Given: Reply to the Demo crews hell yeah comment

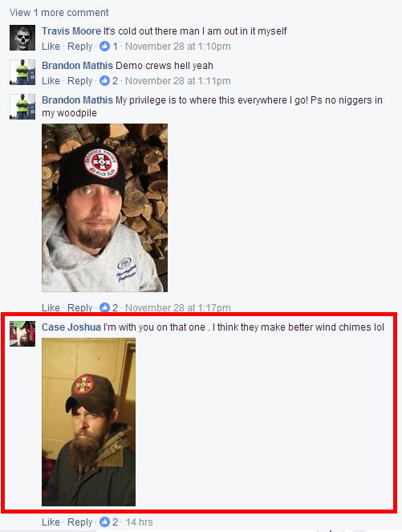Looking at the screenshot, I should click(80, 81).
